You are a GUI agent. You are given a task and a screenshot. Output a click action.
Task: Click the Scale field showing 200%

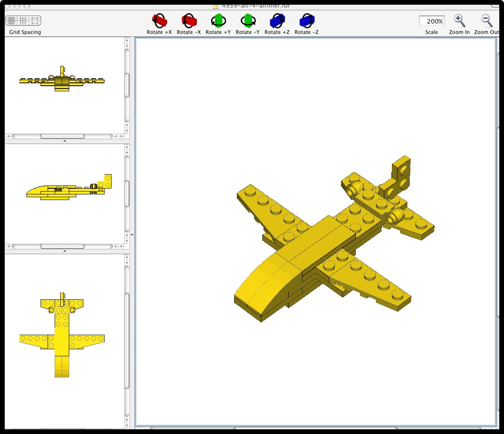coord(431,21)
